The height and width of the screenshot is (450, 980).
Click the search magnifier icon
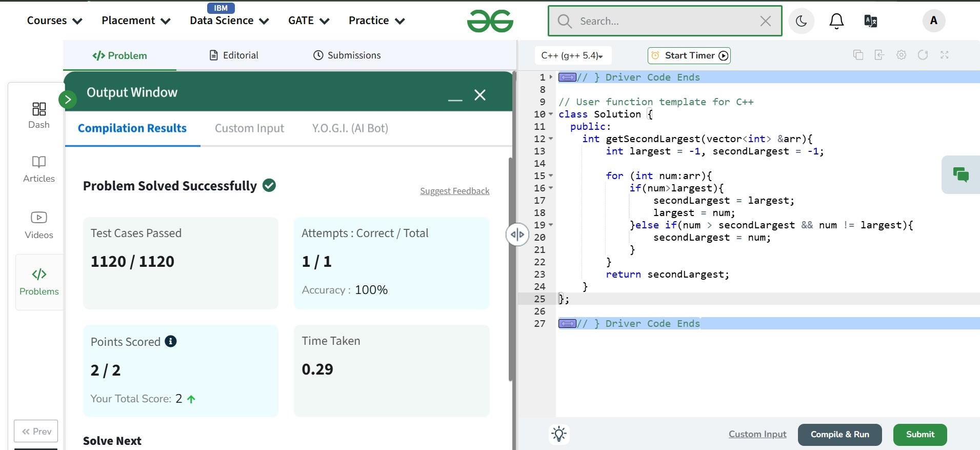[x=564, y=21]
